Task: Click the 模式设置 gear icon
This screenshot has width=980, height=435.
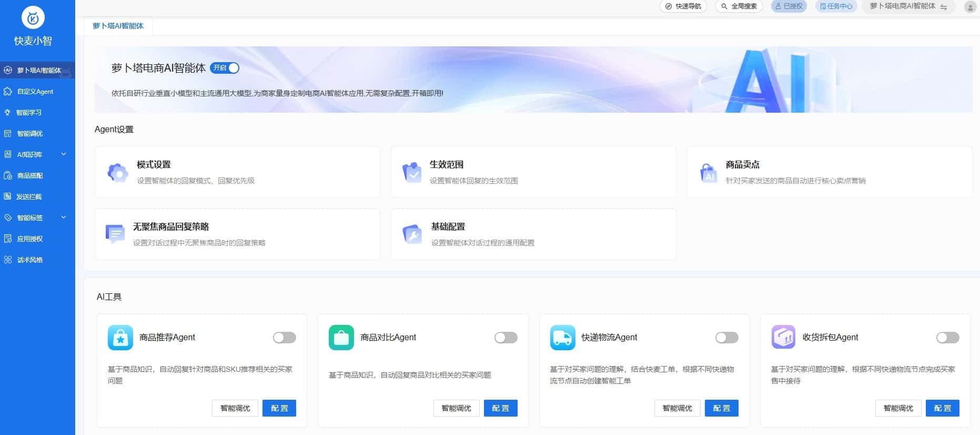Action: 118,172
